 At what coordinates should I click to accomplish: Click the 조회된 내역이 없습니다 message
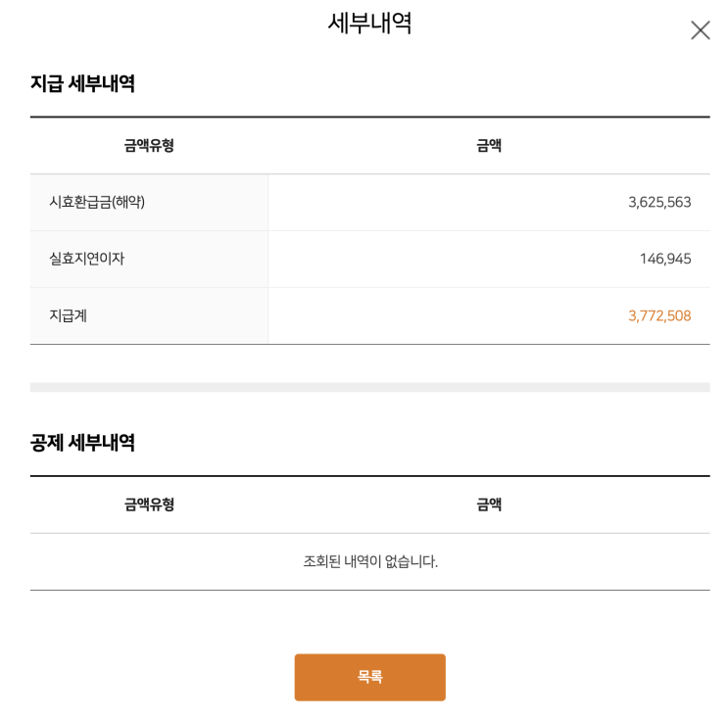[369, 561]
